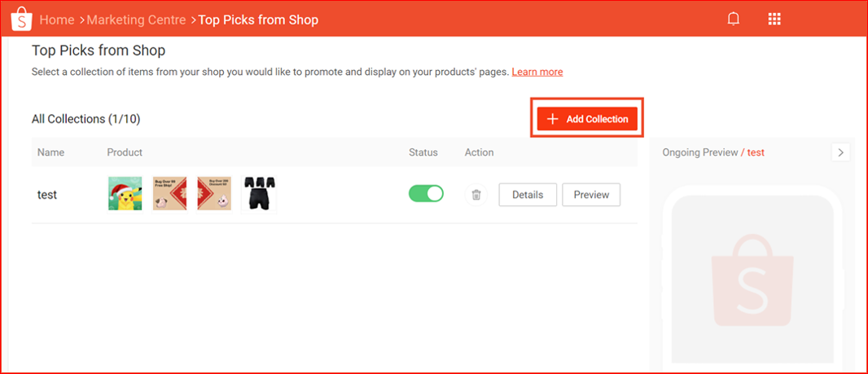Screen dimensions: 868x374
Task: Navigate to Marketing Centre breadcrumb
Action: 137,20
